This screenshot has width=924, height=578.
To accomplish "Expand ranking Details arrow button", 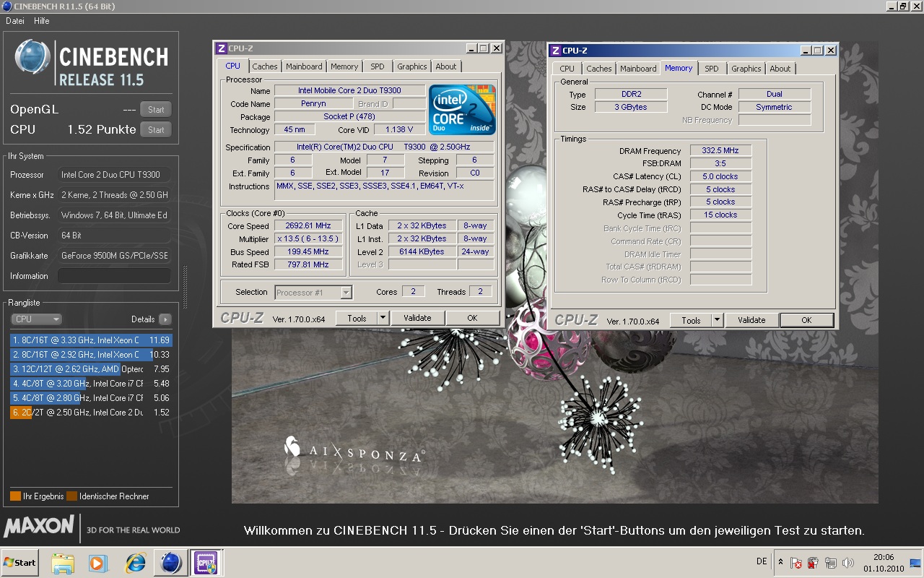I will coord(165,319).
